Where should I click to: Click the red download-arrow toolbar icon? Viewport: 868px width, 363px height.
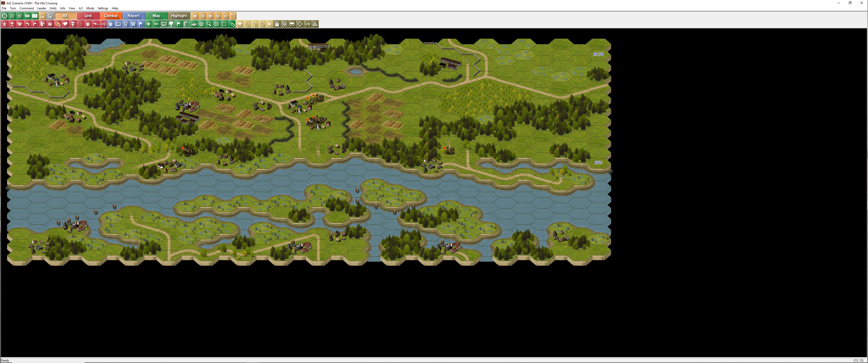[4, 24]
